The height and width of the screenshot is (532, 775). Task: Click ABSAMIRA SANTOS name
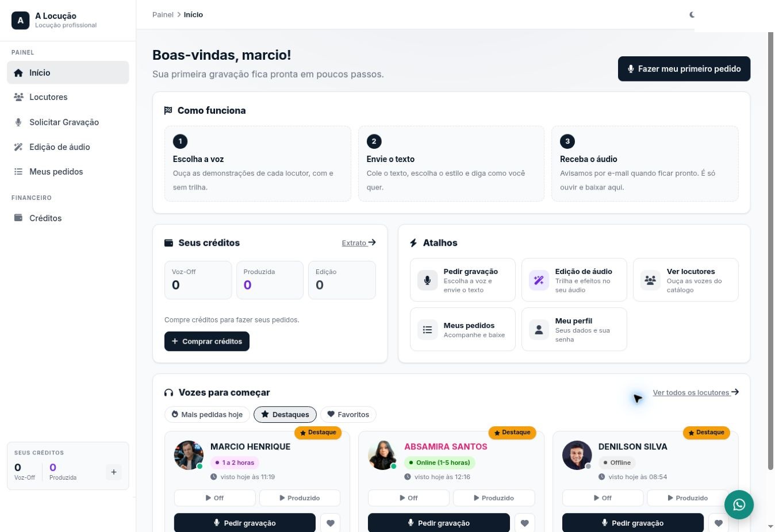pyautogui.click(x=446, y=446)
